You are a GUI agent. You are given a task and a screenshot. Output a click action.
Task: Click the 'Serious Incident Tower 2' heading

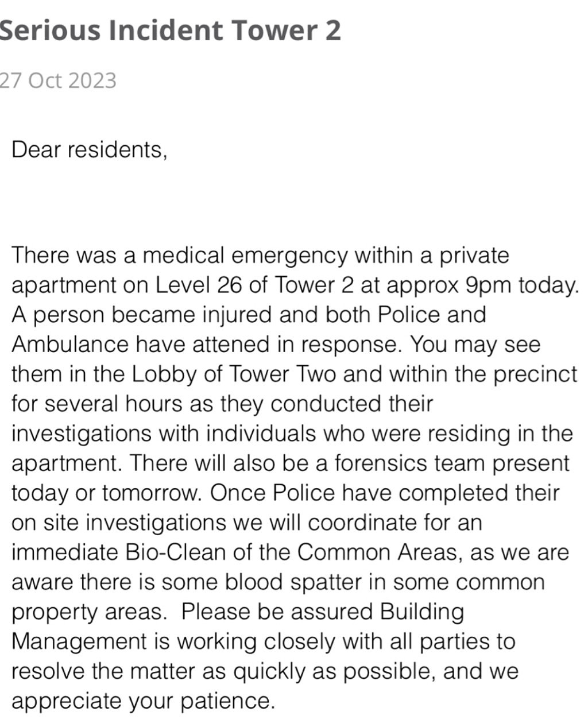coord(171,30)
